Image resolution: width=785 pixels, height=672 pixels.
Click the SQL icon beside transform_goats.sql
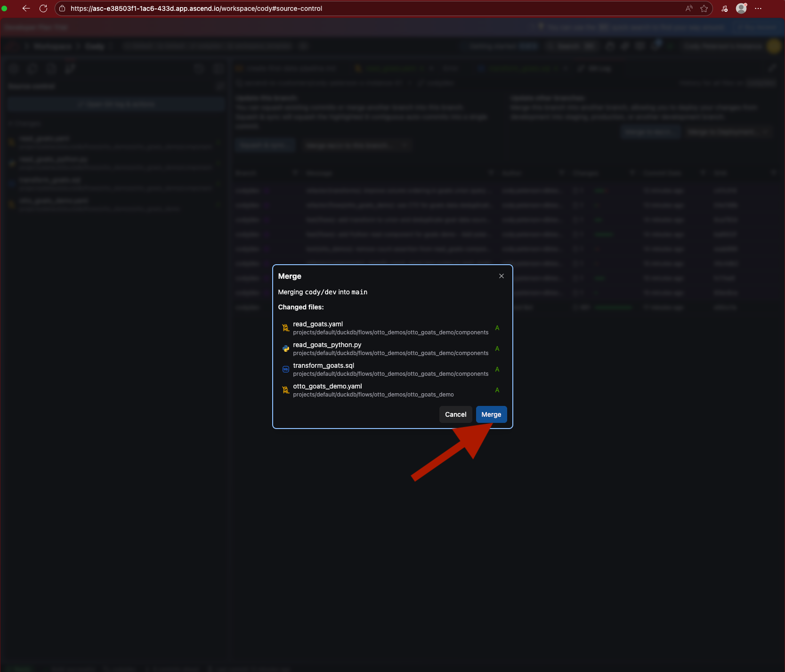[286, 369]
